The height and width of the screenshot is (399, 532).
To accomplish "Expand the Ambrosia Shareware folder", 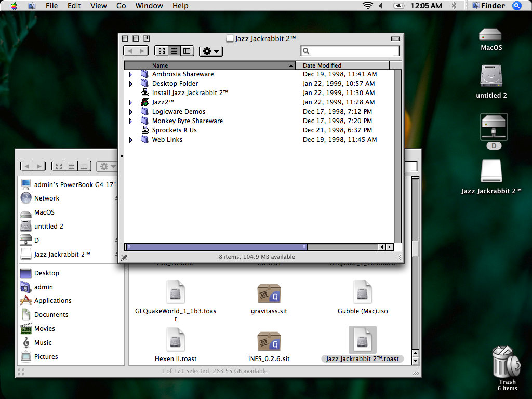I will coord(131,74).
